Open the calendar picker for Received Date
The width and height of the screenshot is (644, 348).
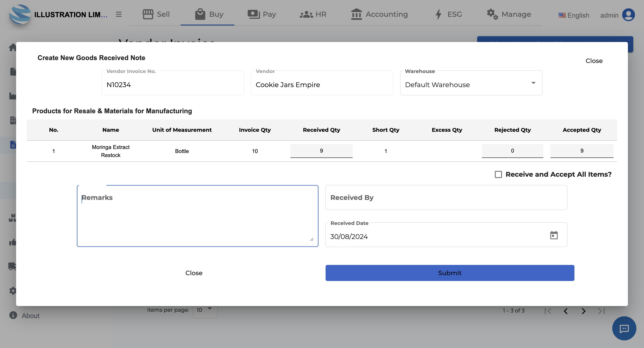coord(554,235)
